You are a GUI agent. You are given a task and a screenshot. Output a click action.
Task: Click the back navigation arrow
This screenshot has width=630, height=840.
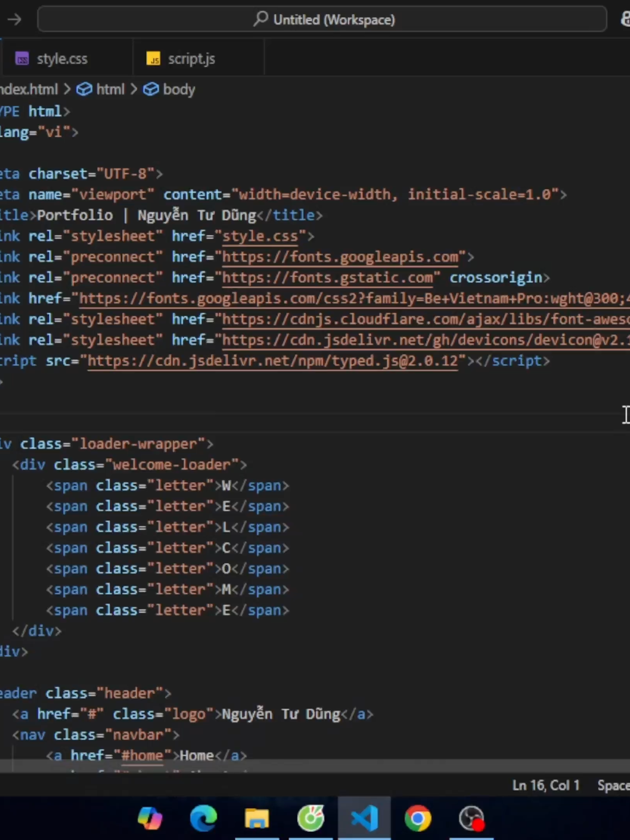pyautogui.click(x=14, y=19)
